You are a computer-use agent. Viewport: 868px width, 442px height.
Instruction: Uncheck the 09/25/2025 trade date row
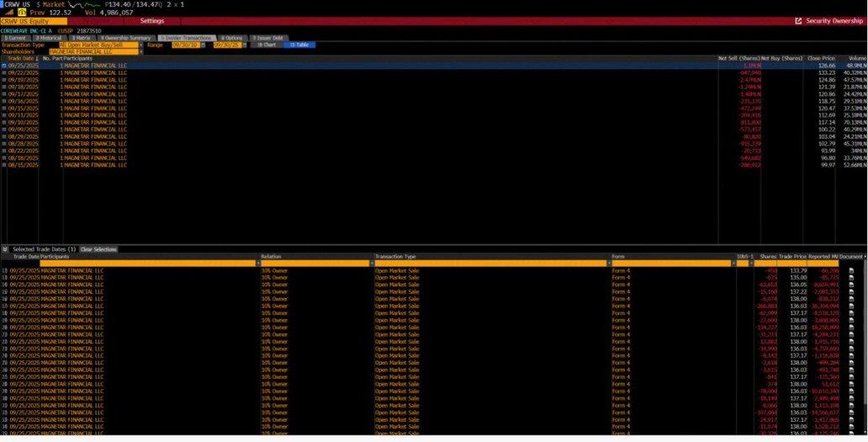click(x=4, y=66)
